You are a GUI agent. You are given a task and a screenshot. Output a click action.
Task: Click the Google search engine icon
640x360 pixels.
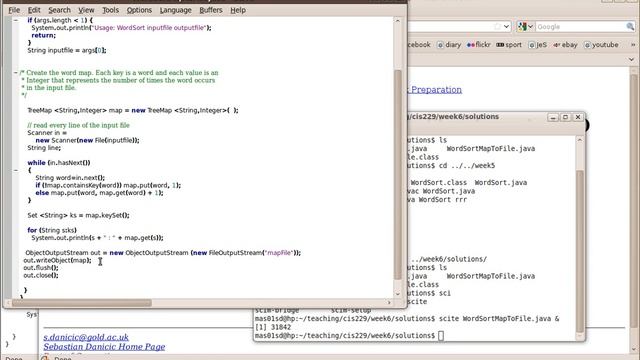tap(522, 27)
